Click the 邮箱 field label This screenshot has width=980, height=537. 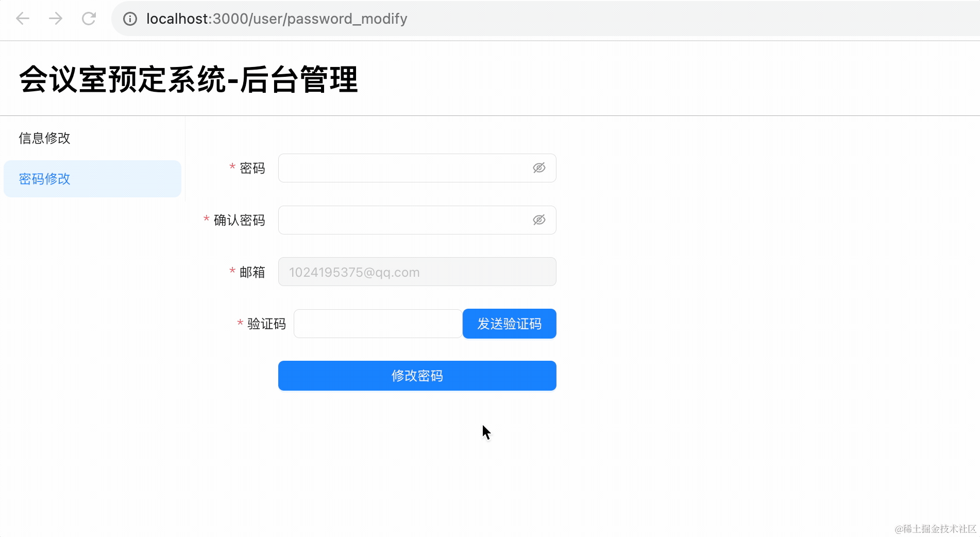tap(252, 272)
